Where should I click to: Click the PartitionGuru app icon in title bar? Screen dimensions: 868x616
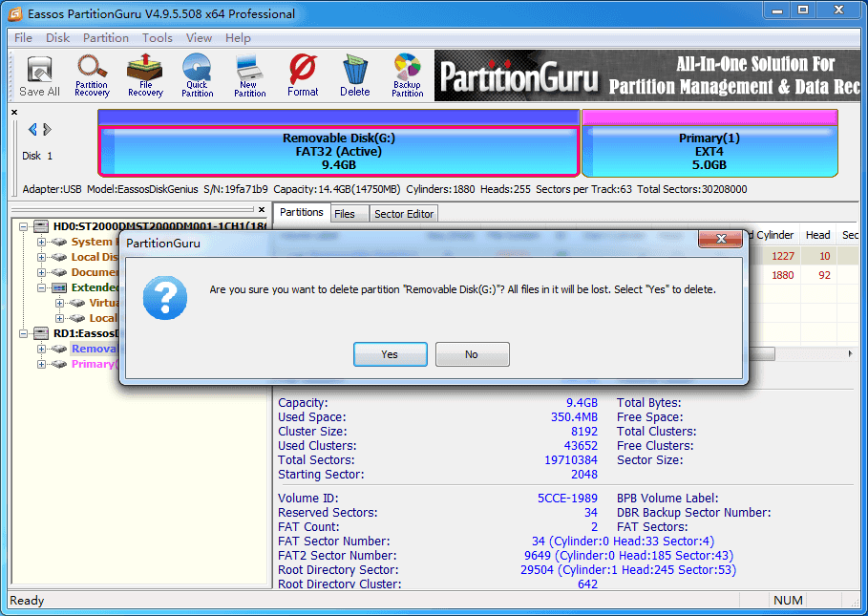[15, 13]
